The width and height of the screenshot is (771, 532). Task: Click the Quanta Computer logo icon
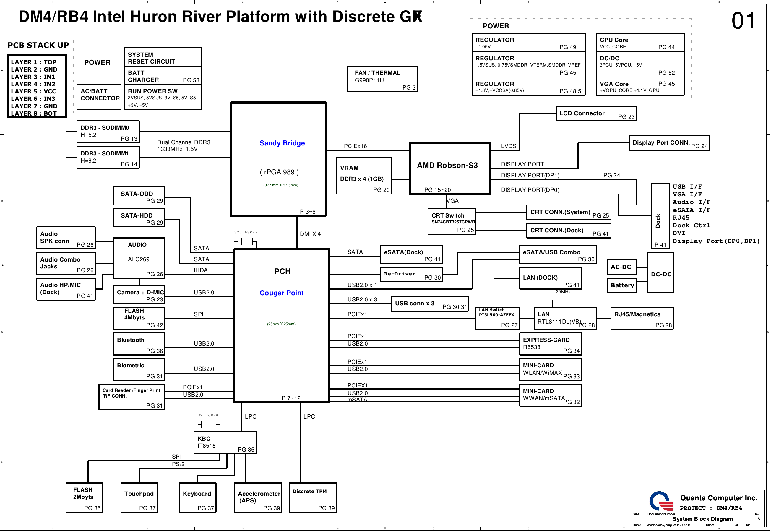point(661,501)
